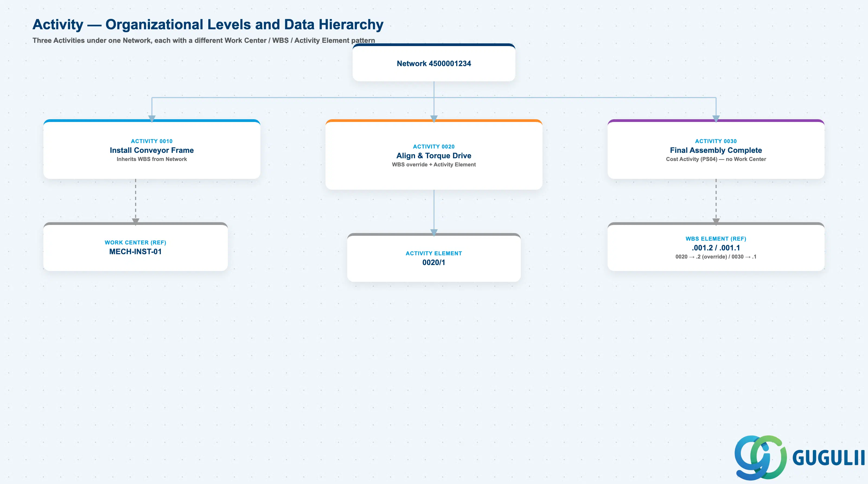868x484 pixels.
Task: Click the 'ACTIVITY 0030' label
Action: click(716, 141)
